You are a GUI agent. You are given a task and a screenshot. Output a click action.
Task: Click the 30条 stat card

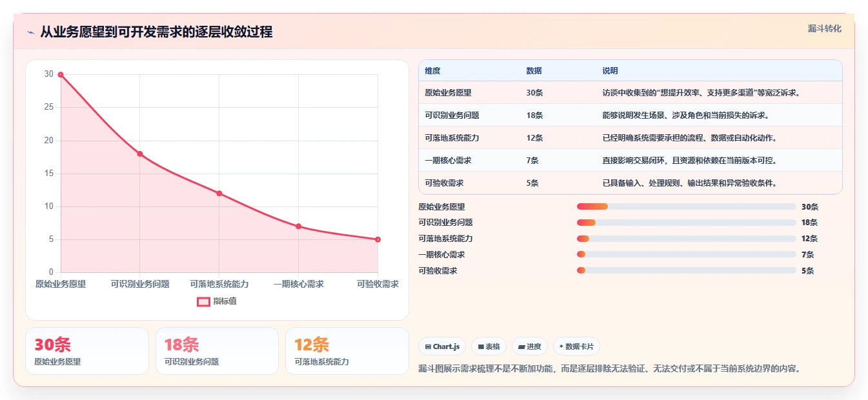87,351
